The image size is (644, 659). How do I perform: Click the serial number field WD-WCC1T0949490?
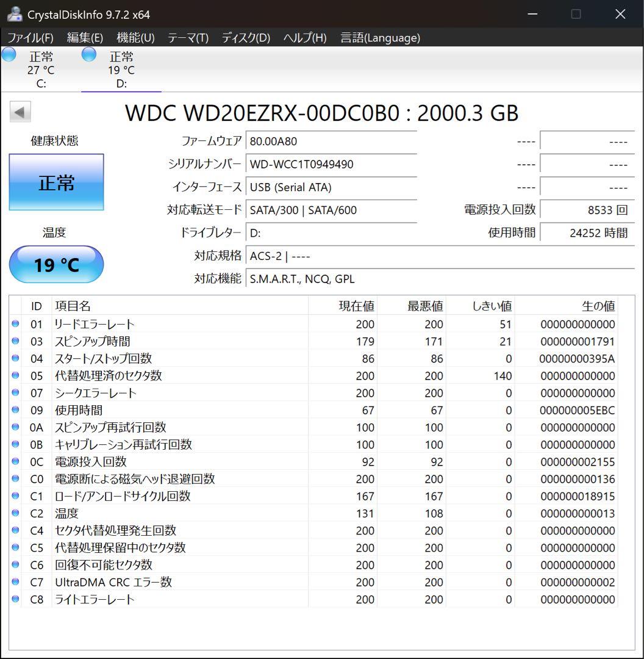coord(331,164)
